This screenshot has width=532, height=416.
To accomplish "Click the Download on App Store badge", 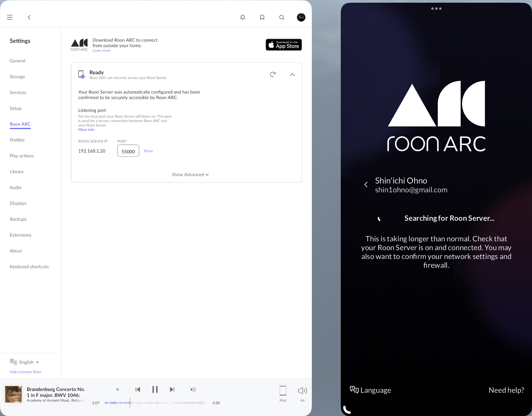I will (x=284, y=45).
